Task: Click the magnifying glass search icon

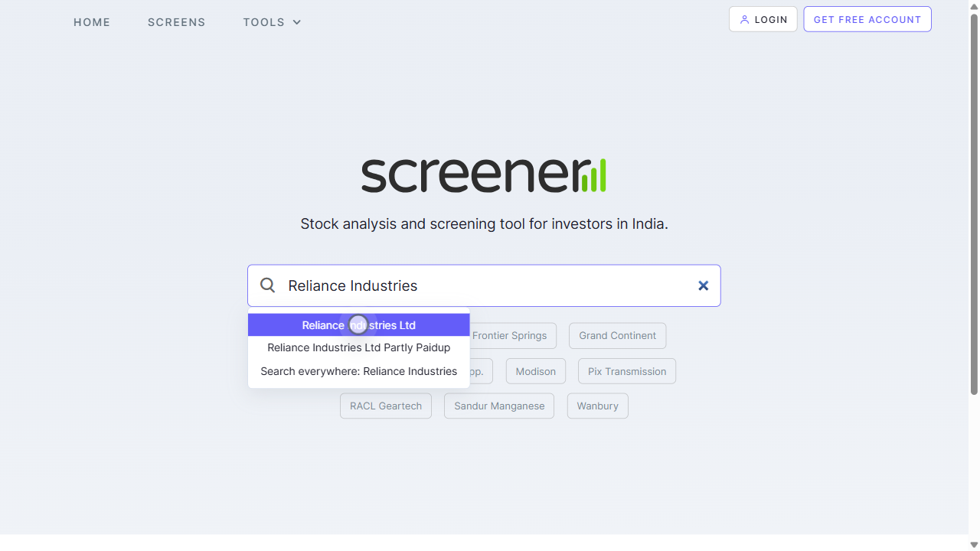Action: pyautogui.click(x=267, y=285)
